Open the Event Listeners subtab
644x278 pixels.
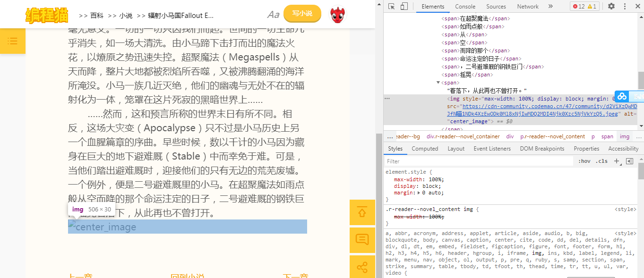pyautogui.click(x=492, y=149)
